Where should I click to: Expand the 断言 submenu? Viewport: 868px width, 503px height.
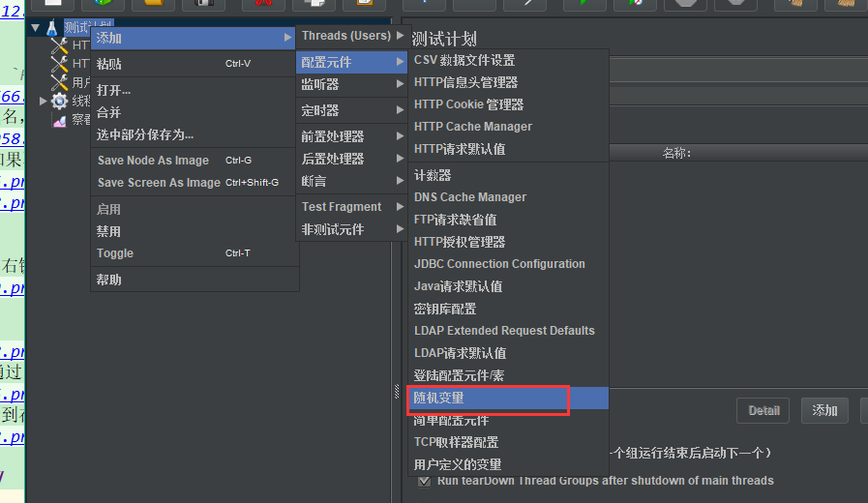[x=352, y=181]
